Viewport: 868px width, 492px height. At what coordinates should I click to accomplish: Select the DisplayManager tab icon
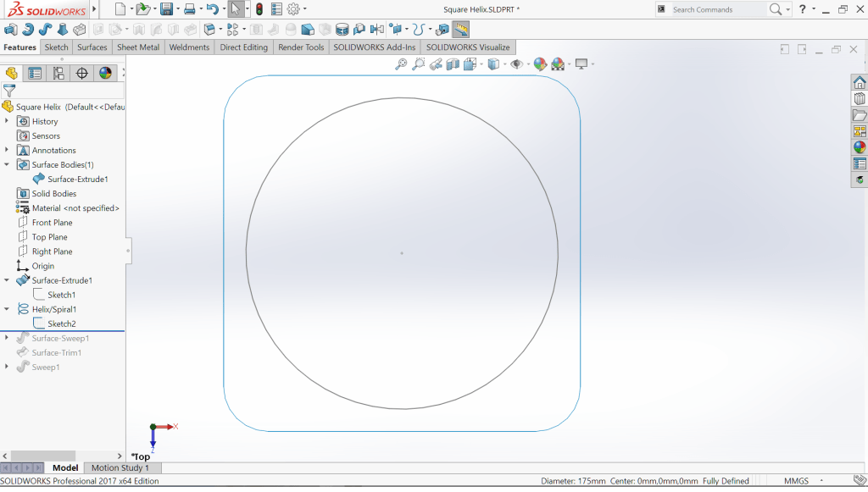pyautogui.click(x=105, y=73)
